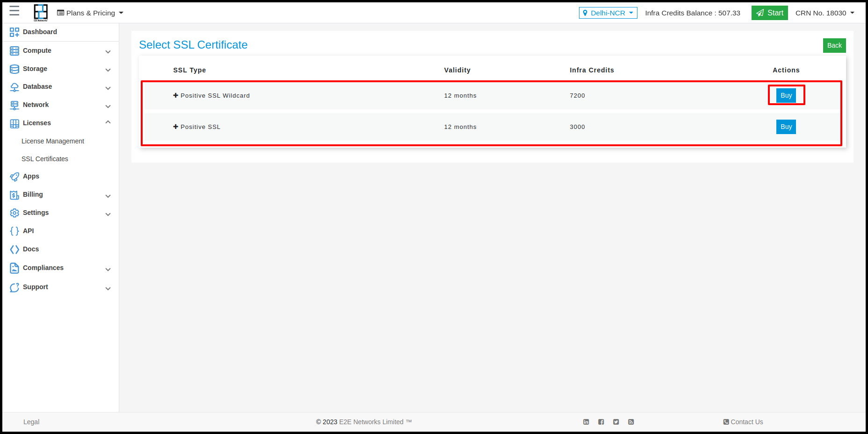
Task: Open SSL Certificates submenu item
Action: point(45,159)
